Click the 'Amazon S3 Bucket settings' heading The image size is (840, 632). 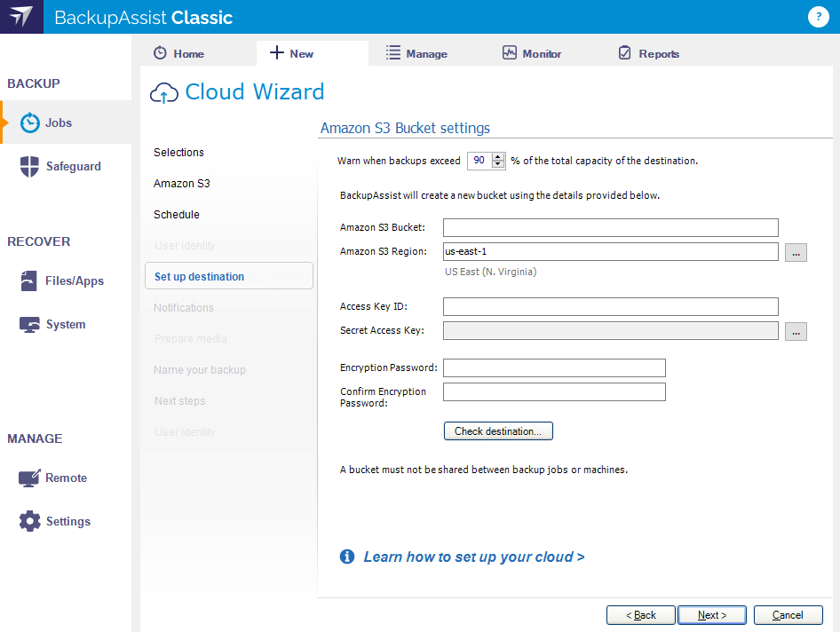pyautogui.click(x=405, y=128)
